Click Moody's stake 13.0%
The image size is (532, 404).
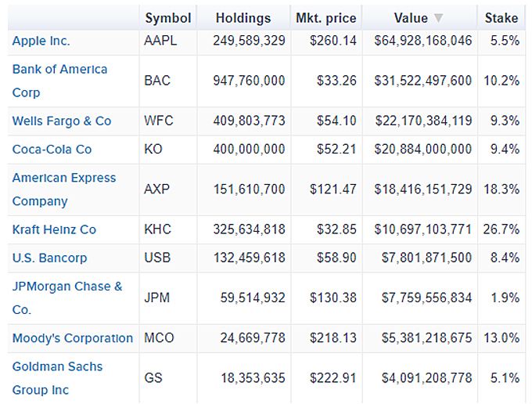pos(501,338)
